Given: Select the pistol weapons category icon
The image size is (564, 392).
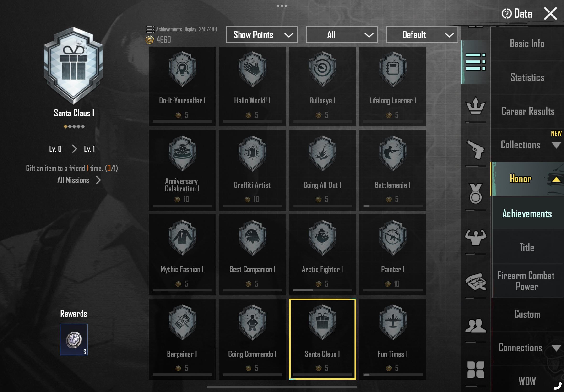Looking at the screenshot, I should pos(475,150).
